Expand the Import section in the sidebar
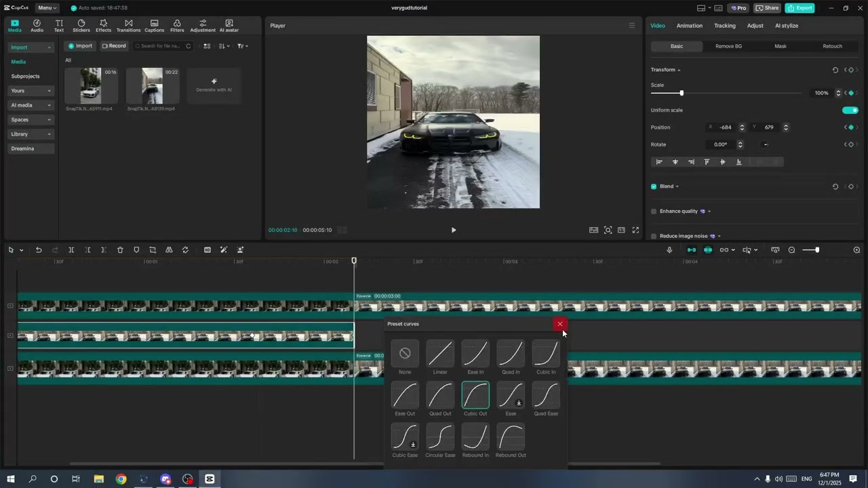This screenshot has width=868, height=488. coord(31,47)
